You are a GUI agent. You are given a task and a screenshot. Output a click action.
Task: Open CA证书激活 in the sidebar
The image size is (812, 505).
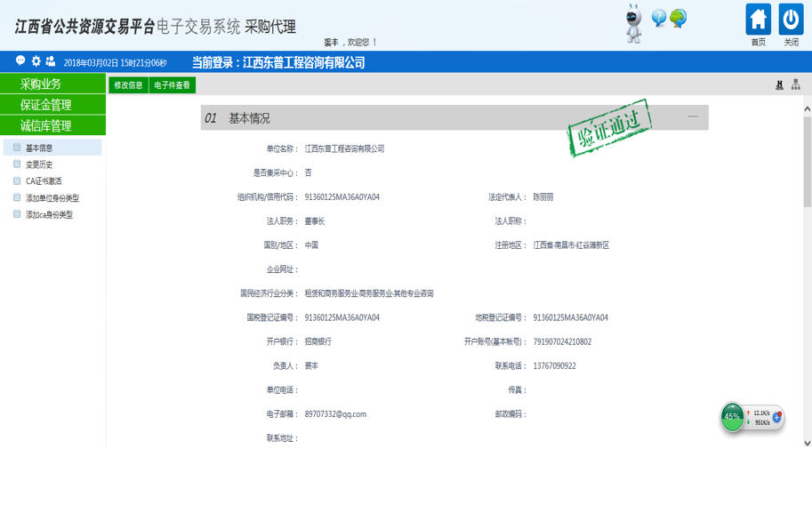(x=44, y=181)
